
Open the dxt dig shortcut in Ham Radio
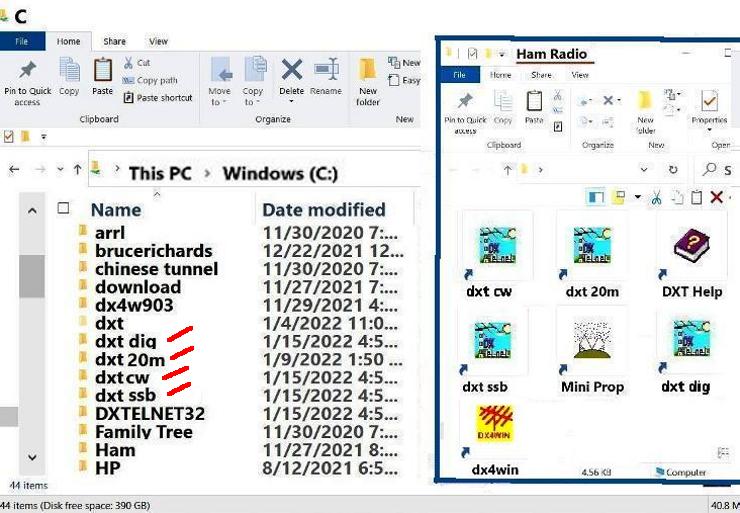point(691,338)
